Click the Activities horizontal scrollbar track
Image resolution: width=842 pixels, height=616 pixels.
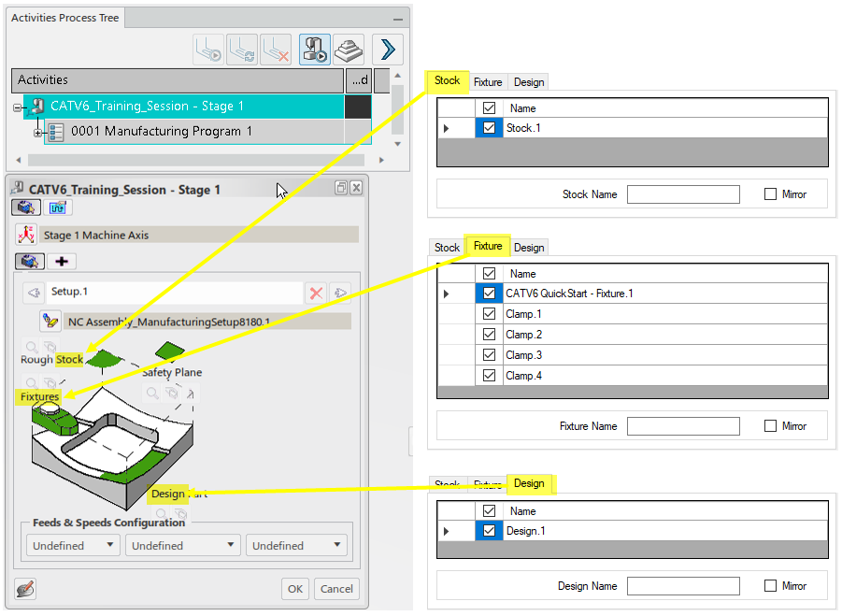pos(196,160)
